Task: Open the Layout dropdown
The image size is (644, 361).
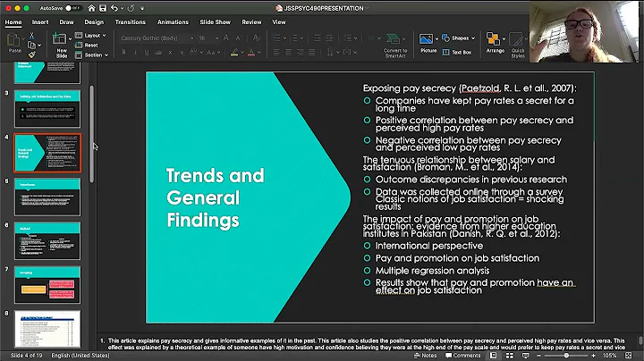Action: [x=90, y=36]
